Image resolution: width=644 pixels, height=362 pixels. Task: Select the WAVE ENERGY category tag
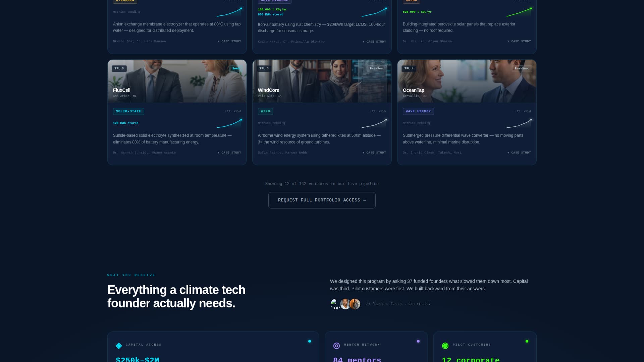(x=418, y=111)
